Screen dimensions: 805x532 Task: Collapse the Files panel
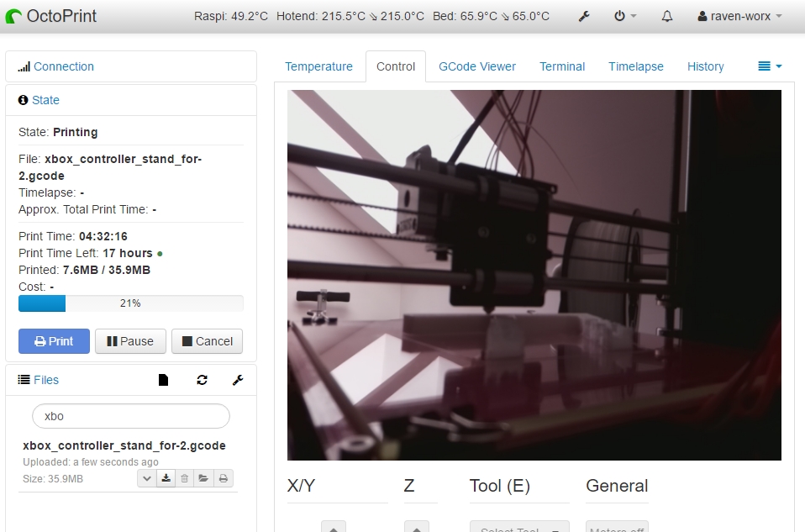tap(46, 380)
